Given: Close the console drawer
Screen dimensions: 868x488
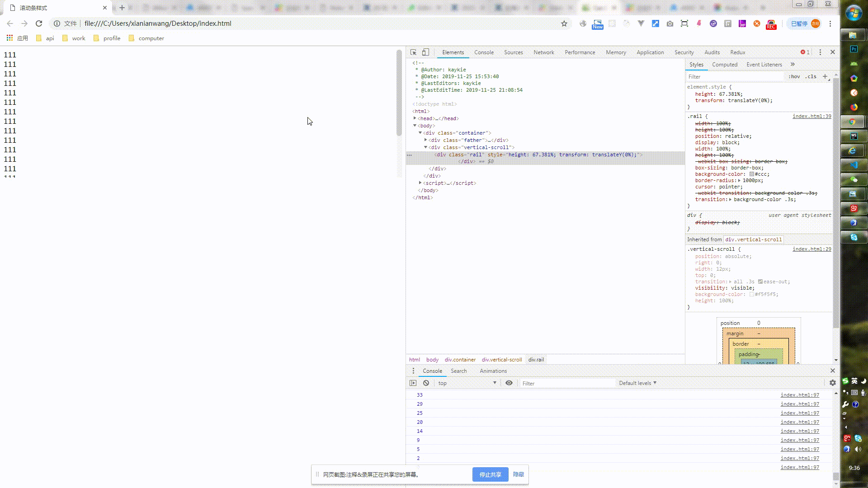Looking at the screenshot, I should click(833, 371).
